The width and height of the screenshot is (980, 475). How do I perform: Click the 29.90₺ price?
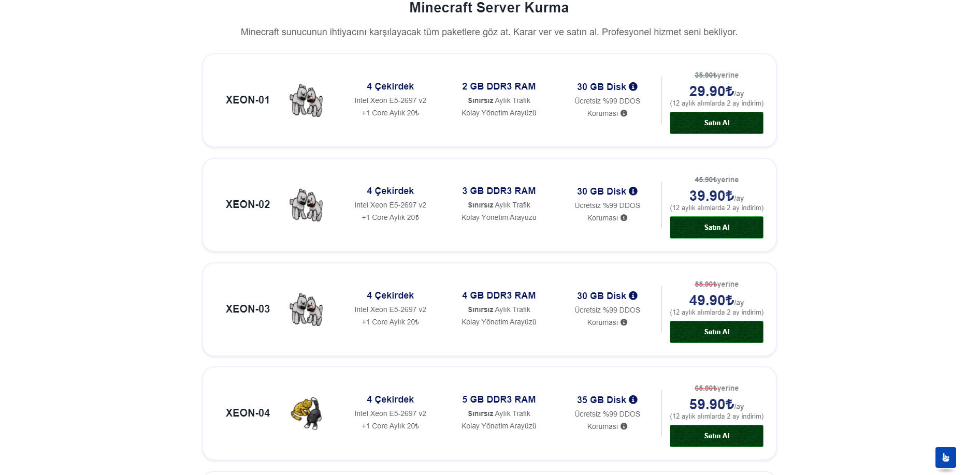pyautogui.click(x=711, y=91)
